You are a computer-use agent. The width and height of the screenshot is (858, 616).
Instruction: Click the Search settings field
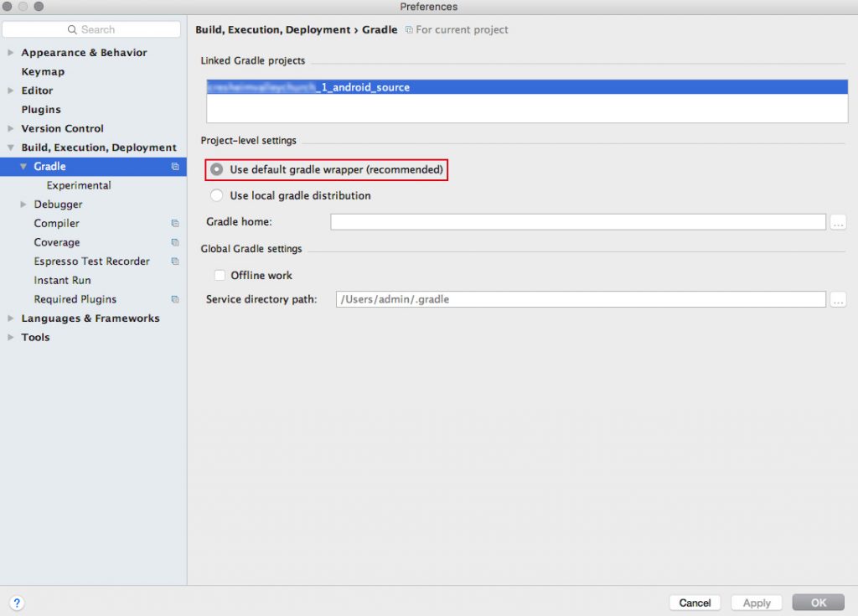tap(92, 29)
